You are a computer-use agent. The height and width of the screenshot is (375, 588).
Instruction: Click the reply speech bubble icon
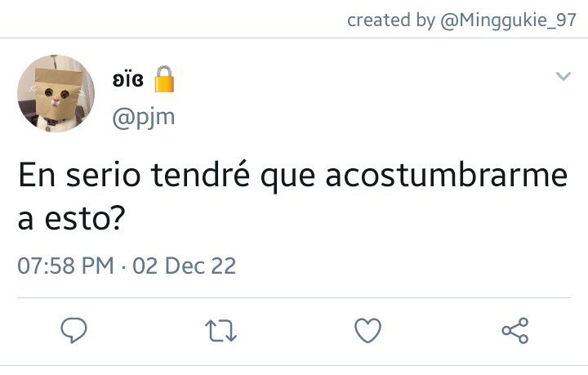(73, 330)
